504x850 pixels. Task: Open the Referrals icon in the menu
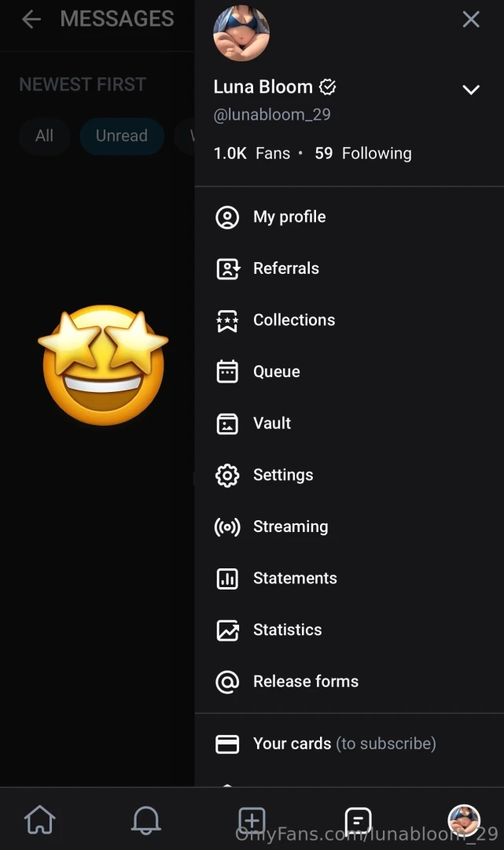coord(227,268)
